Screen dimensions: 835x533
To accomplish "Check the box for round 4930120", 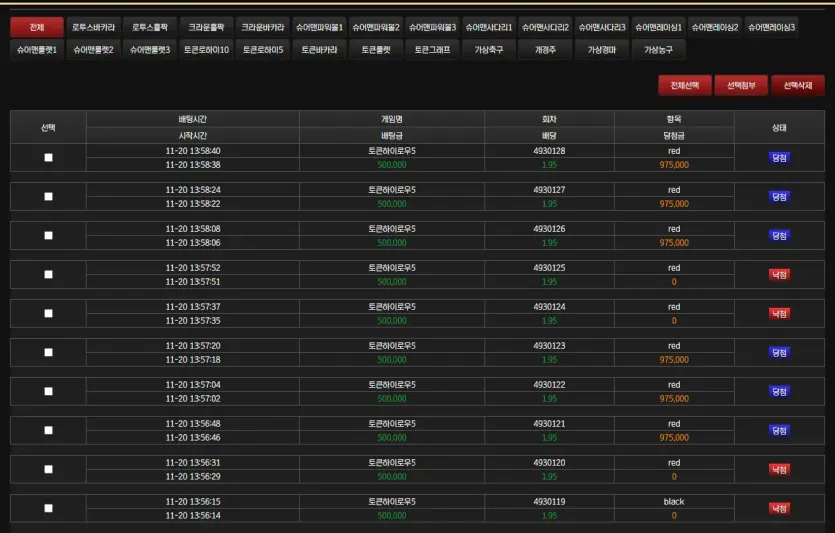I will point(48,469).
